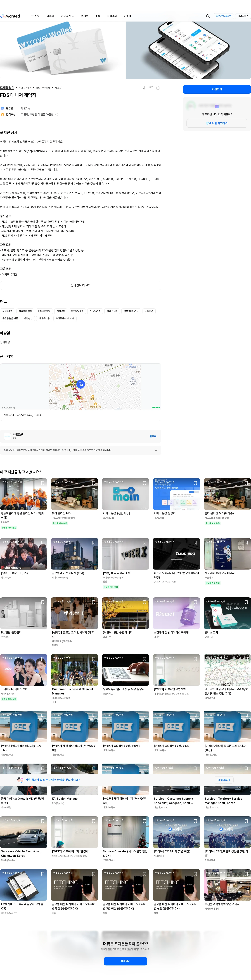The height and width of the screenshot is (980, 251).
Task: Open the travel Wallet card hero image
Action: 63,50
